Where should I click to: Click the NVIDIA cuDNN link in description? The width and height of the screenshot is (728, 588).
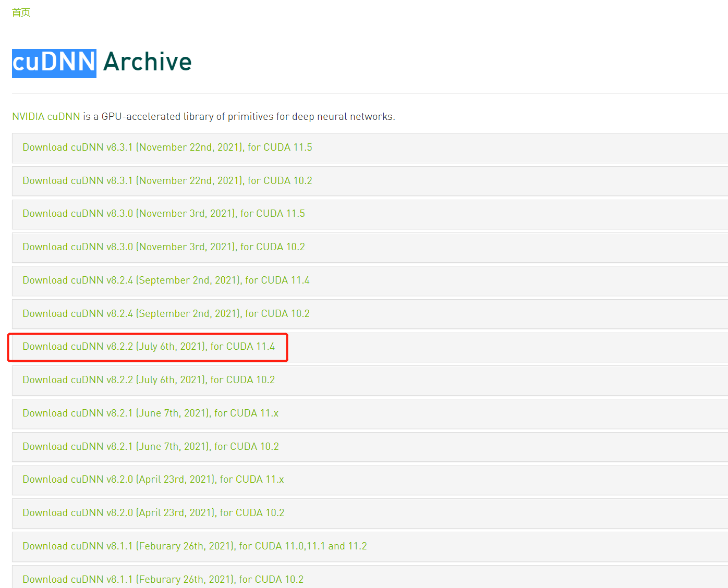click(46, 116)
